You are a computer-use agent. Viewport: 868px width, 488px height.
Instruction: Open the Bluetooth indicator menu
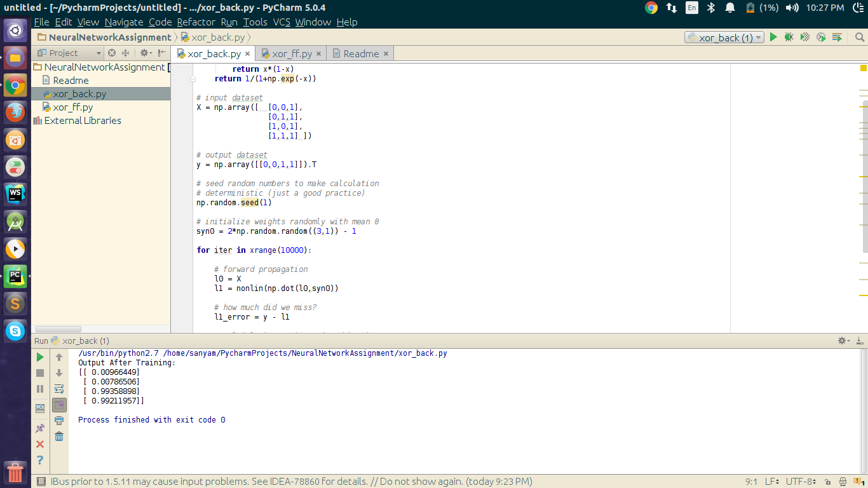[x=711, y=8]
